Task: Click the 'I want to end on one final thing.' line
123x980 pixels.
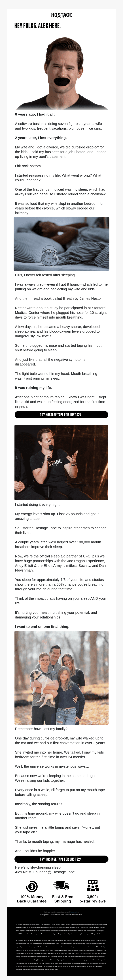Action: (42, 627)
